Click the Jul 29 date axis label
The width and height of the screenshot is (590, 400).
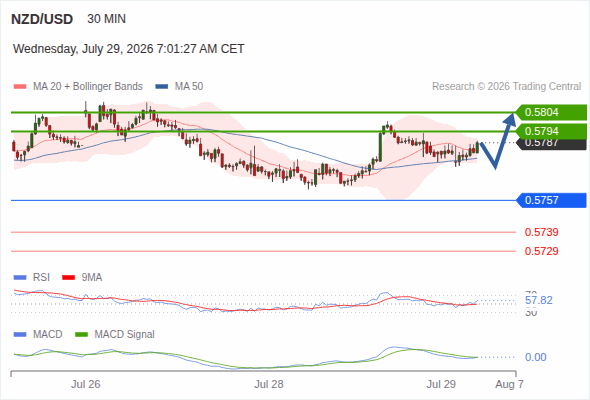[x=441, y=384]
